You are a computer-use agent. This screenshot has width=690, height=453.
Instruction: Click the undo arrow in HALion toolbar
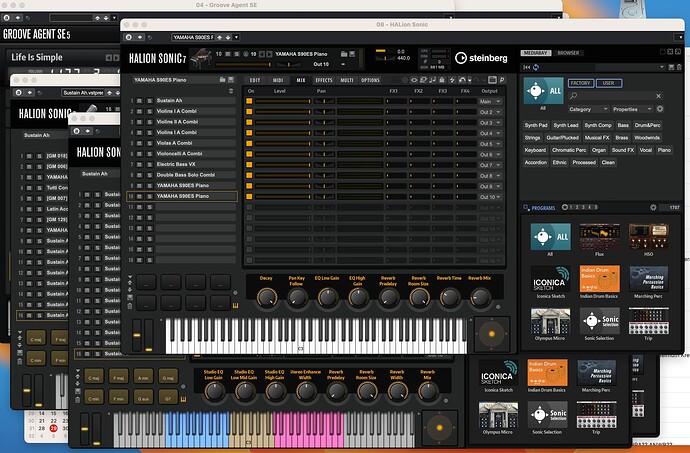pyautogui.click(x=462, y=80)
